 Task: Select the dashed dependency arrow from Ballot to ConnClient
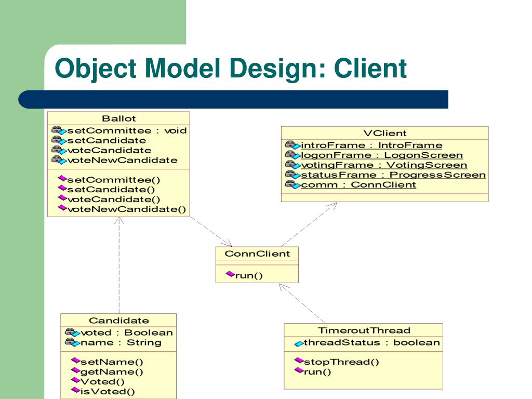[x=211, y=232]
